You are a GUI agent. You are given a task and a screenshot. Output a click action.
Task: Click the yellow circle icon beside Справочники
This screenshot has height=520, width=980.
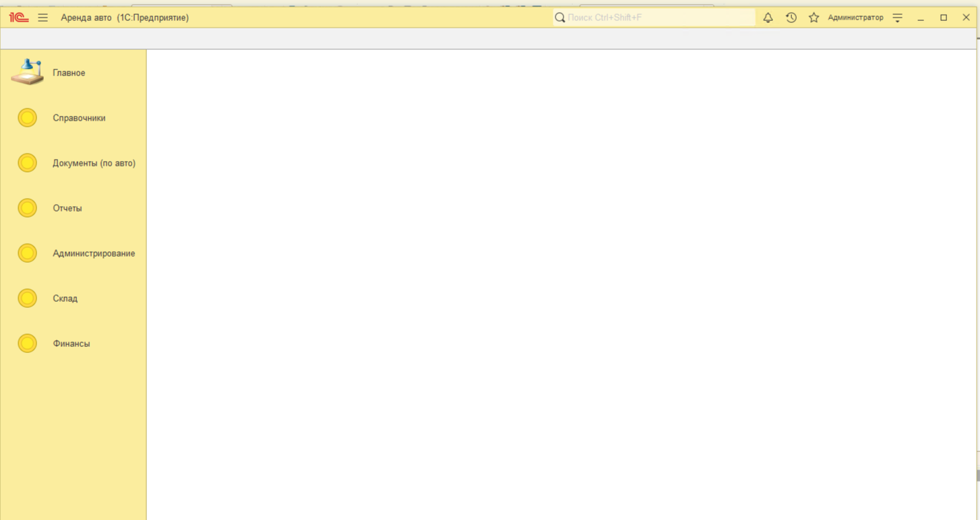27,118
